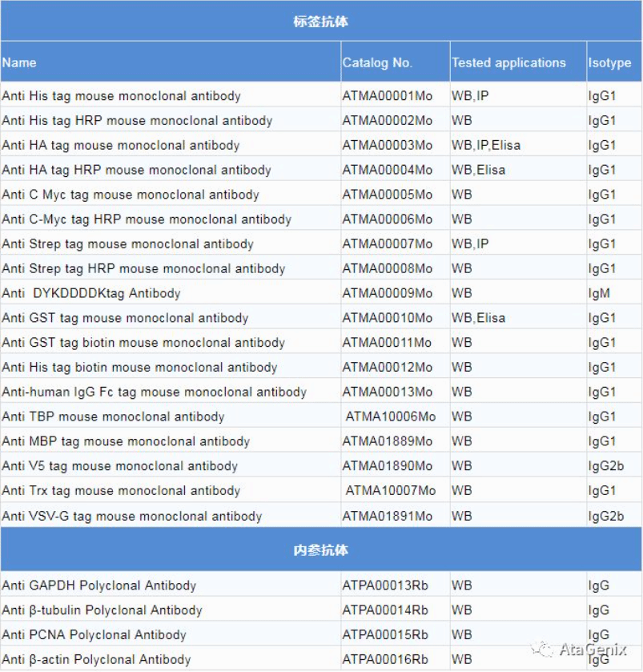Select catalog number ATMA00006Mo
The image size is (643, 672).
pyautogui.click(x=388, y=219)
